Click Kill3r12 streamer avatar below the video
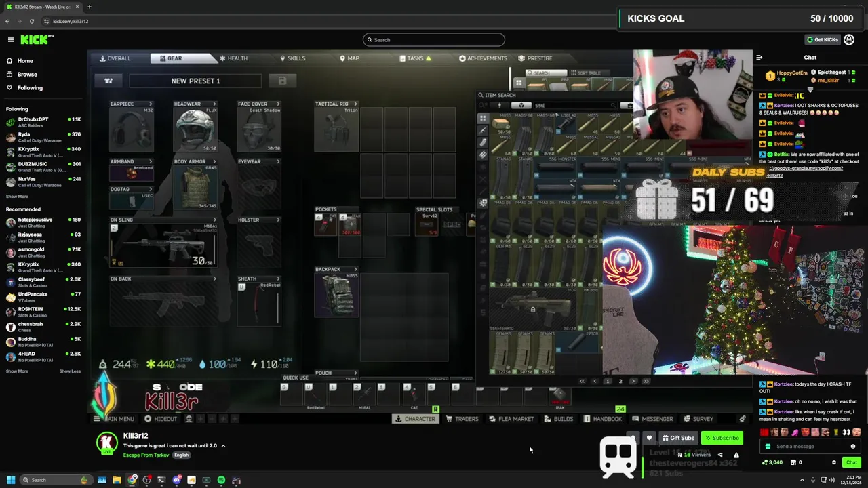868x488 pixels. [x=106, y=444]
